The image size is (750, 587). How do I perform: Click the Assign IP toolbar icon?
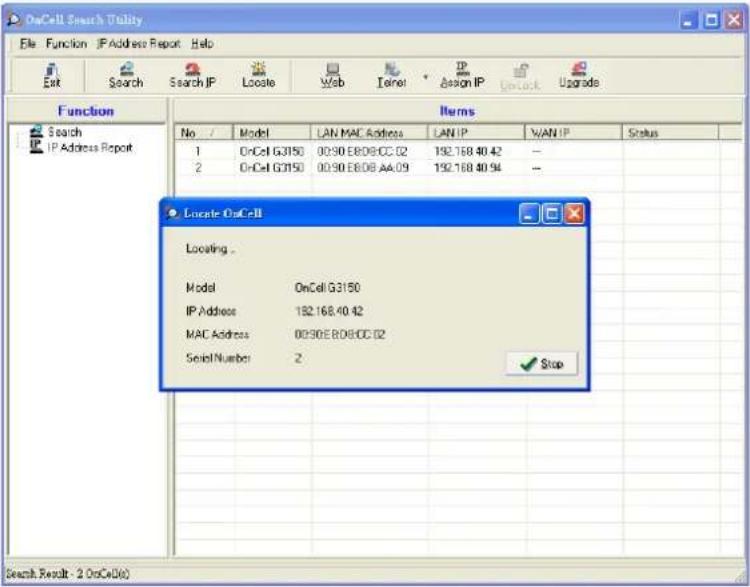click(462, 76)
